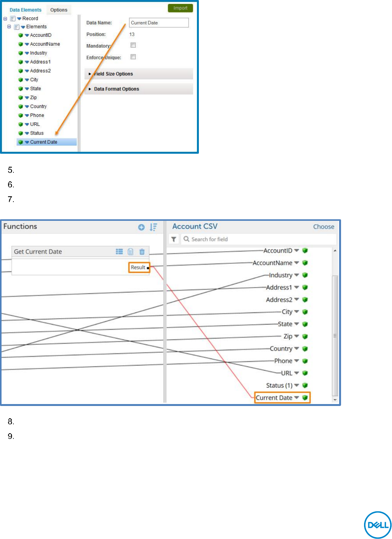The width and height of the screenshot is (392, 539).
Task: Click the Search for field input
Action: [x=258, y=239]
